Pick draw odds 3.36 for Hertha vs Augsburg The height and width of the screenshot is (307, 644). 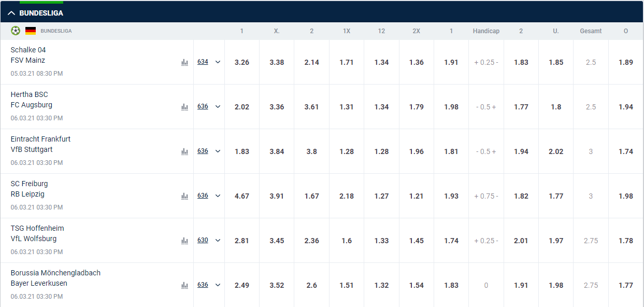point(277,107)
